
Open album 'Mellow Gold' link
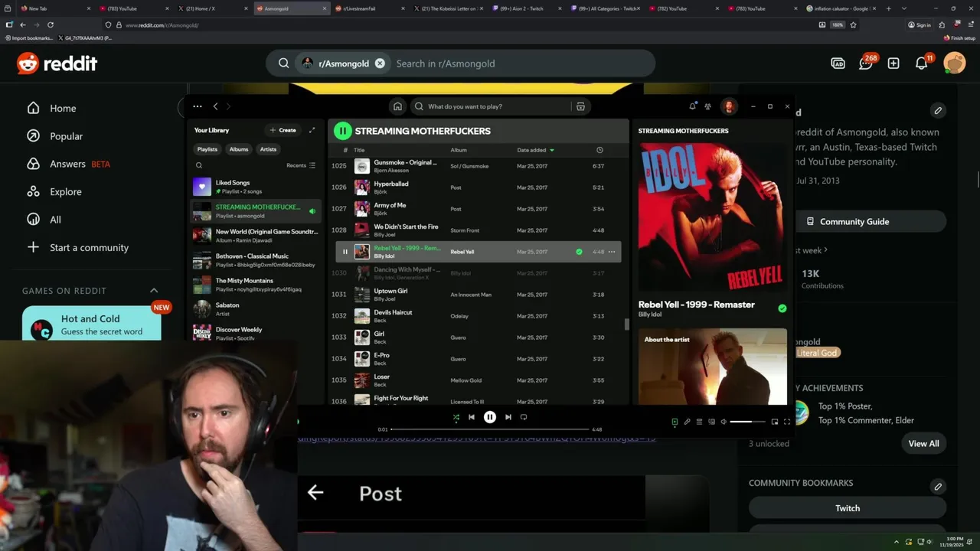pyautogui.click(x=466, y=380)
